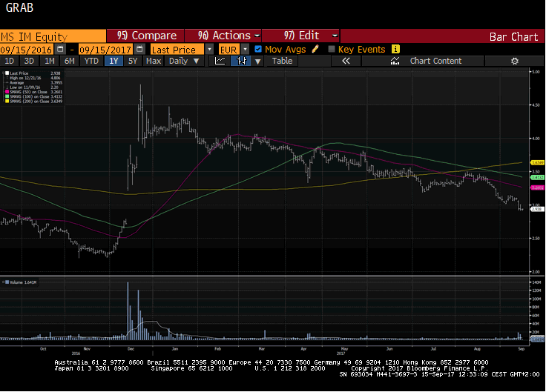Select the line chart type icon

coord(220,61)
